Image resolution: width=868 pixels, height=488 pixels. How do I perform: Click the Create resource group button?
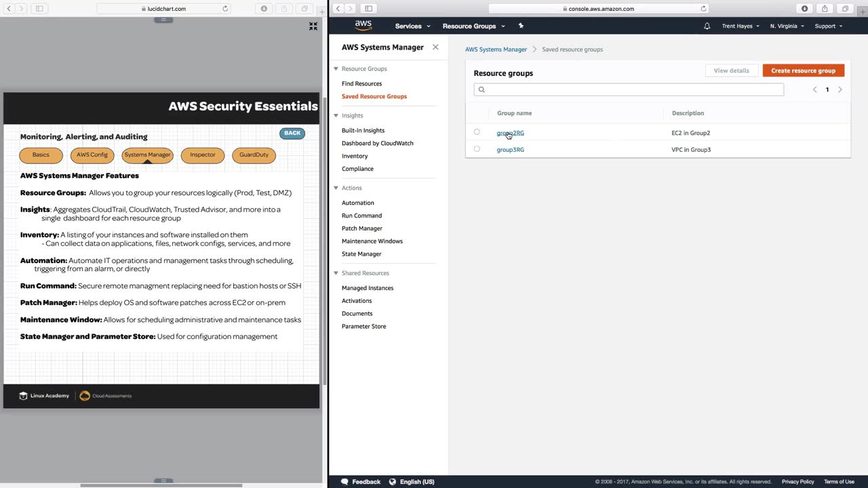803,70
